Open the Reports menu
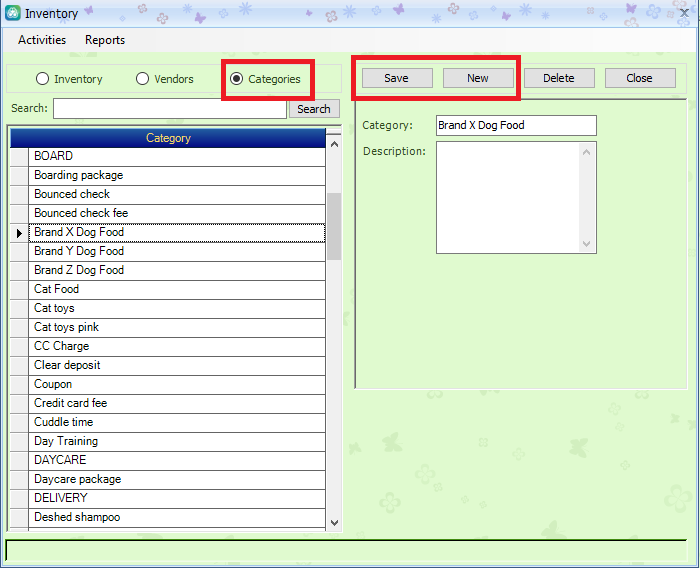 pyautogui.click(x=105, y=40)
